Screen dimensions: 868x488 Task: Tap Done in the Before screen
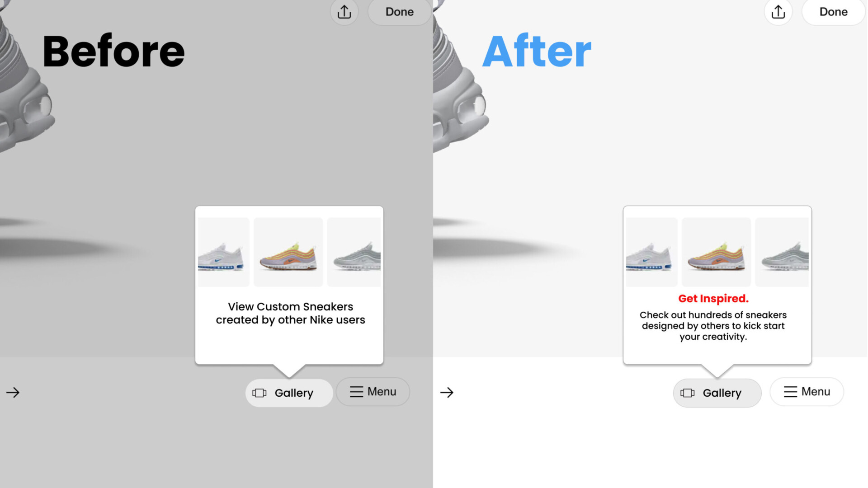click(400, 12)
